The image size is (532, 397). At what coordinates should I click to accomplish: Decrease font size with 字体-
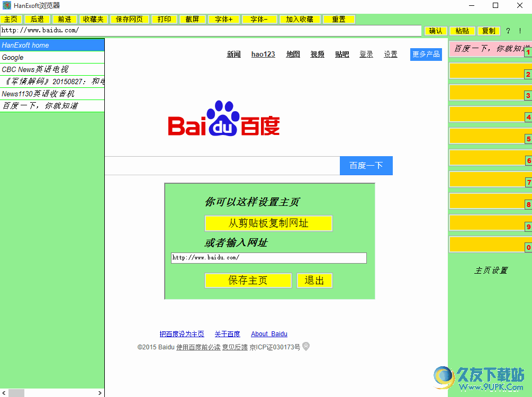pos(259,20)
